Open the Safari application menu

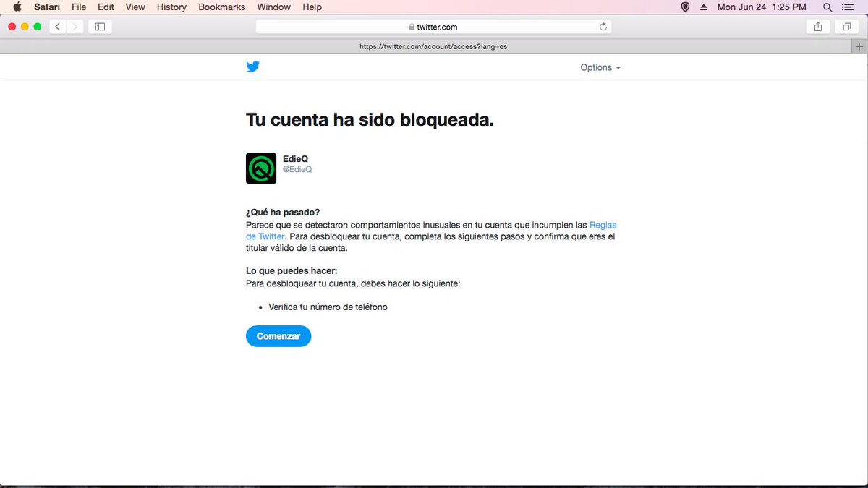(x=47, y=7)
